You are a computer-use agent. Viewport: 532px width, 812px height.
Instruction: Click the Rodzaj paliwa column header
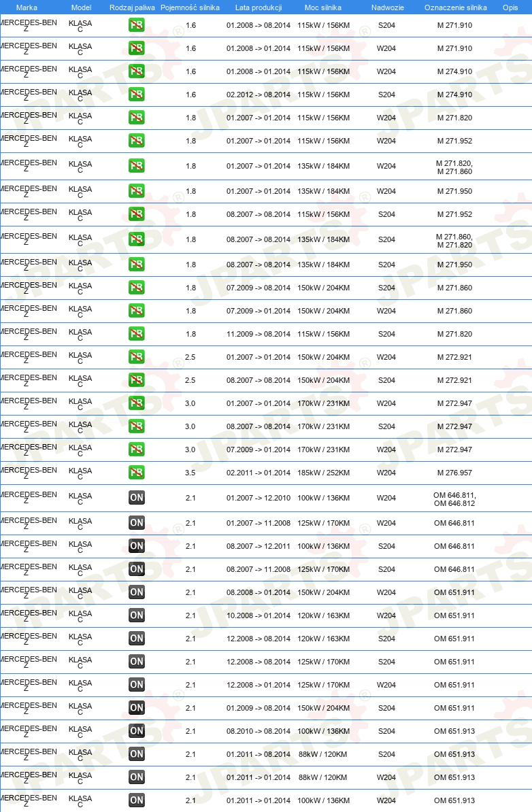(132, 7)
